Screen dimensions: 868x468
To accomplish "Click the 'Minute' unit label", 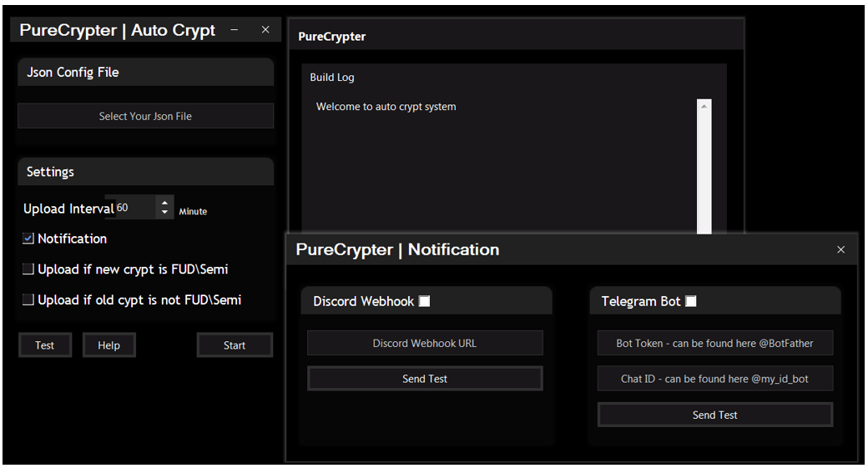I will click(x=193, y=211).
